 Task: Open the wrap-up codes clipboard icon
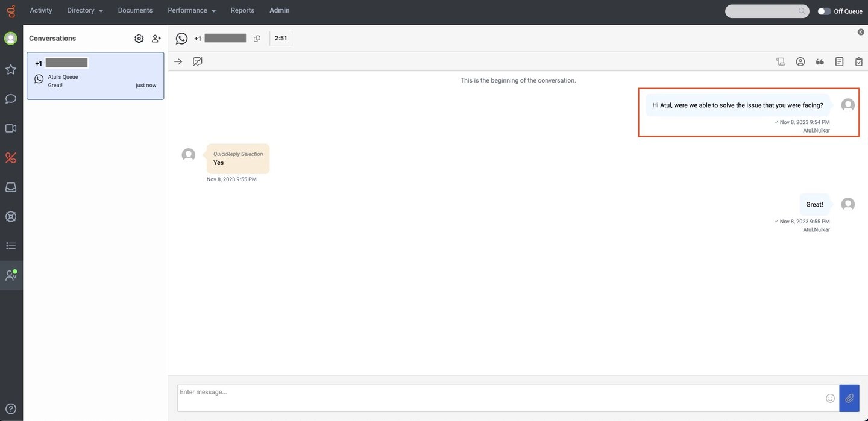pos(859,61)
